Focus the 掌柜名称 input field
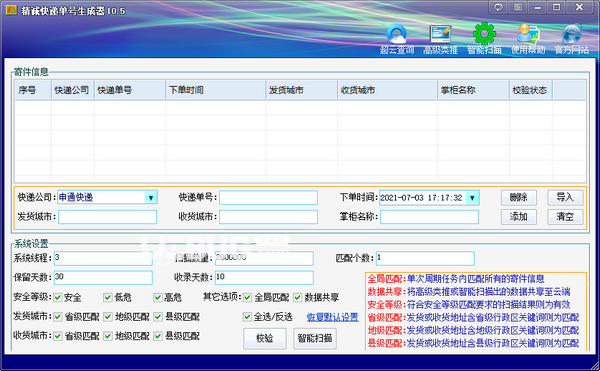Viewport: 600px width, 371px height. pos(429,217)
